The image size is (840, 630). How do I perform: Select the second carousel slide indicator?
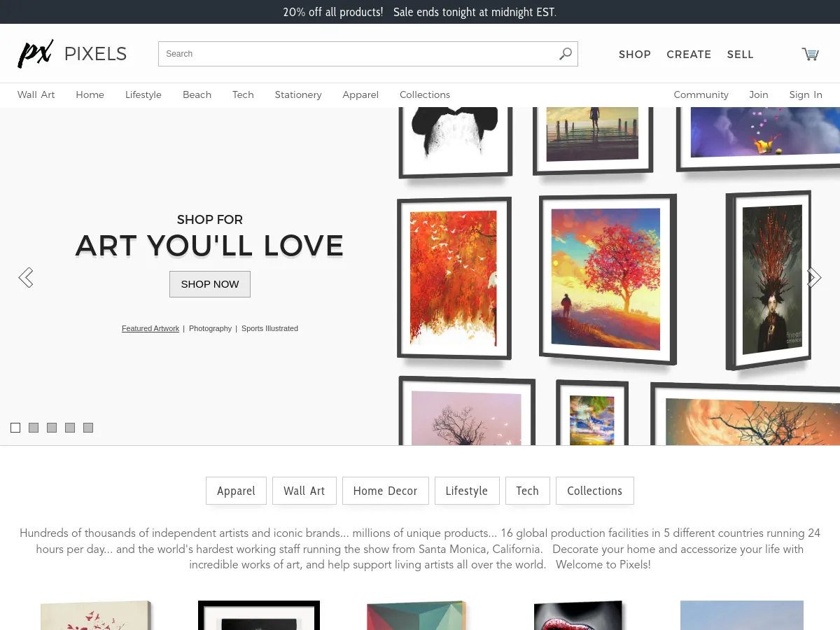(34, 428)
